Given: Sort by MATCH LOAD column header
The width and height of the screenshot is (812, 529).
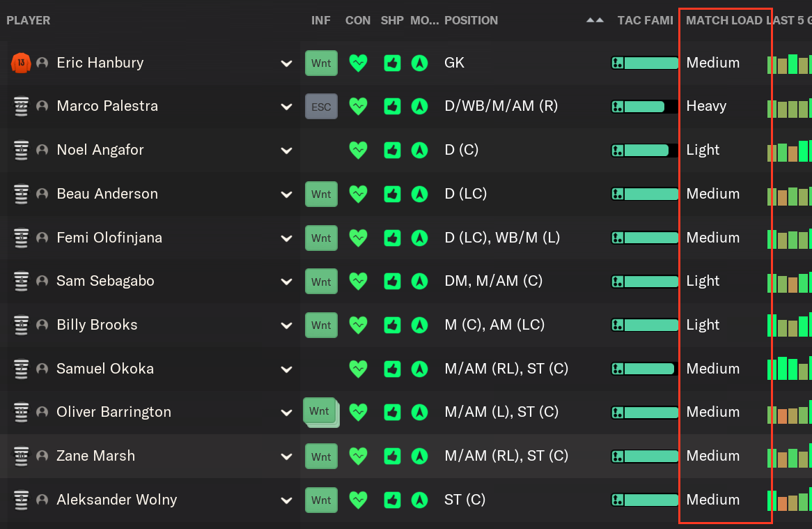Looking at the screenshot, I should [x=724, y=20].
